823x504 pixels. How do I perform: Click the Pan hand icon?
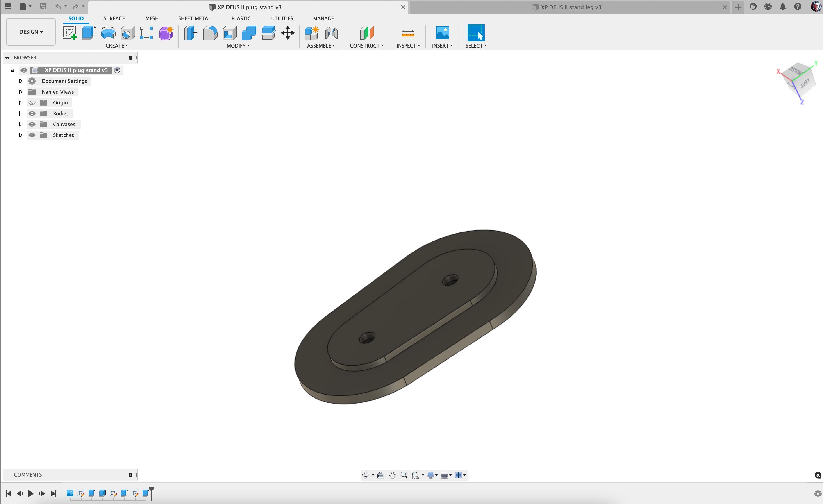coord(392,474)
